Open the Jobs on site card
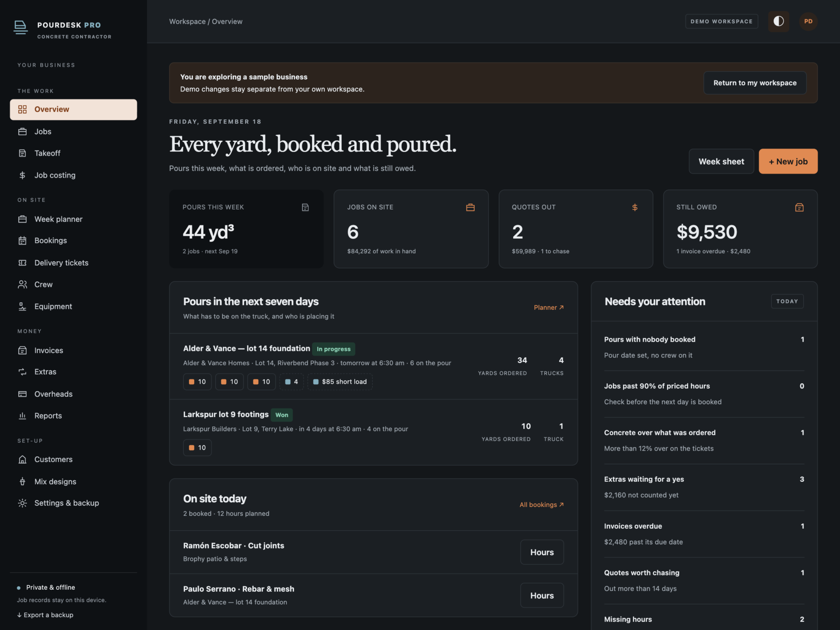 (x=411, y=229)
